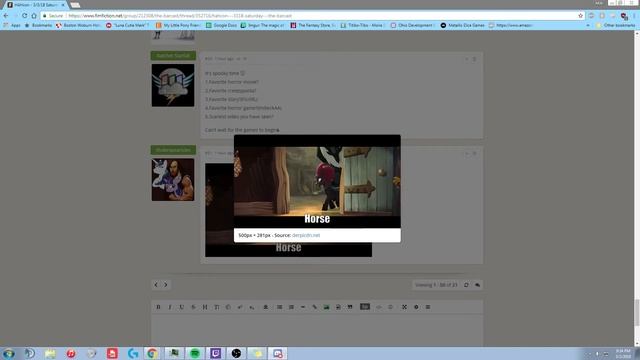The image size is (640, 360).
Task: Reload the page in Chrome
Action: click(24, 16)
